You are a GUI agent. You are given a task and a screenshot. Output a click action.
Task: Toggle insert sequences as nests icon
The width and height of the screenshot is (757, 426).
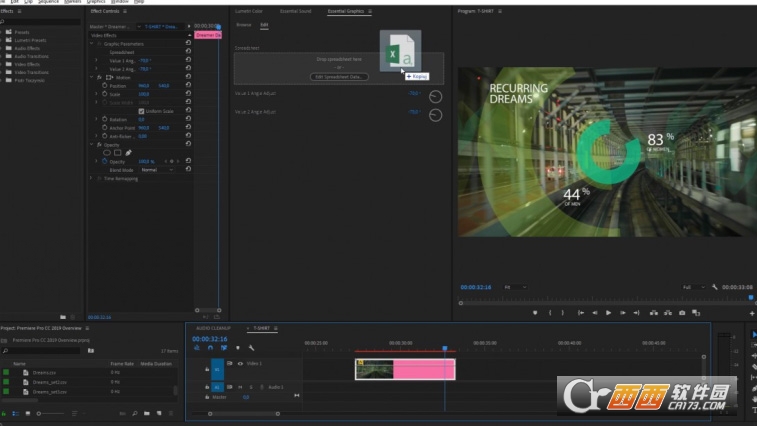[197, 348]
